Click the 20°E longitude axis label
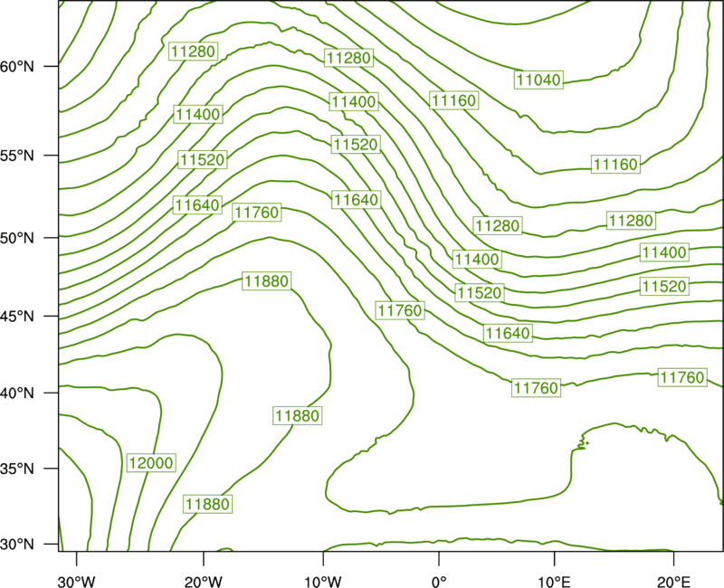 (x=673, y=582)
